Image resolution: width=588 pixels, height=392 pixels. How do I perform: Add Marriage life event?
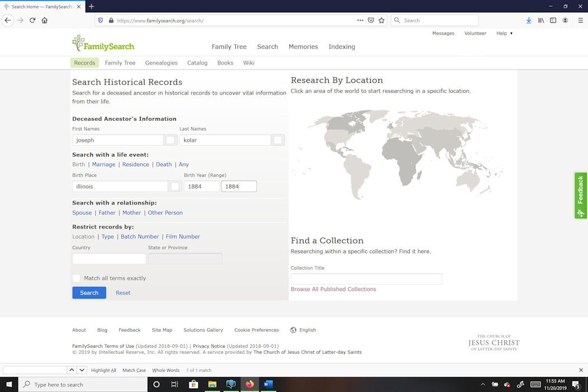point(104,164)
